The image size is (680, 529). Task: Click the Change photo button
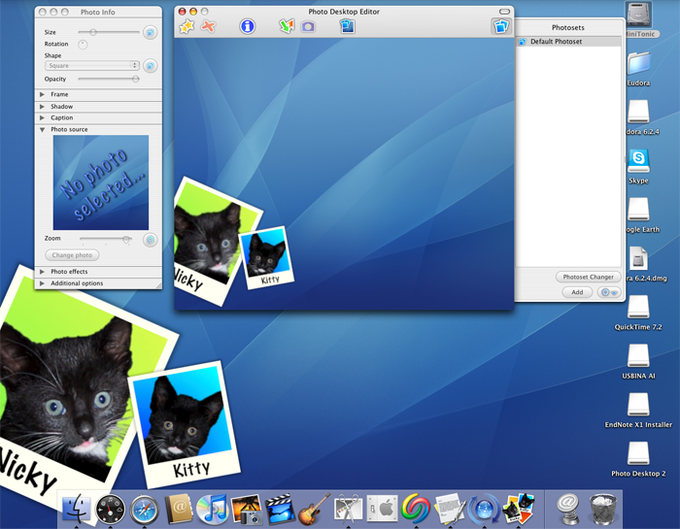tap(72, 255)
